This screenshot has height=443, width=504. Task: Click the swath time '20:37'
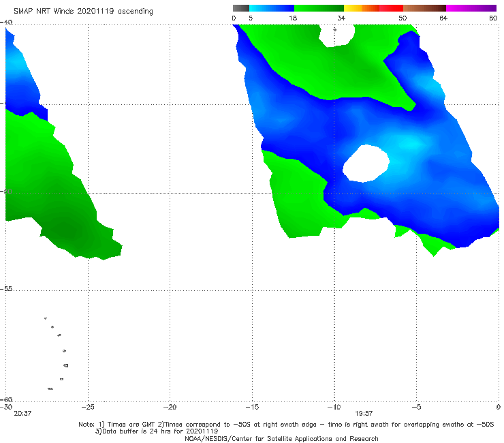click(22, 414)
